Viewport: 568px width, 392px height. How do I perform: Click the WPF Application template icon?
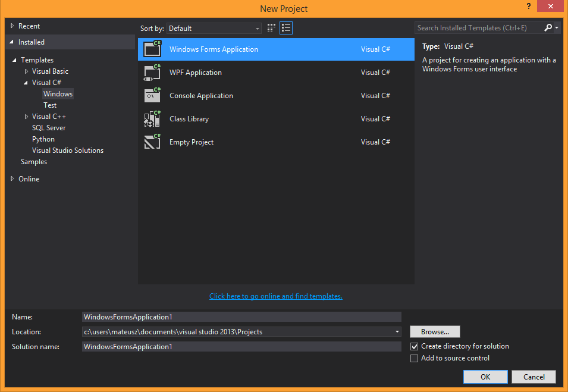pos(152,73)
